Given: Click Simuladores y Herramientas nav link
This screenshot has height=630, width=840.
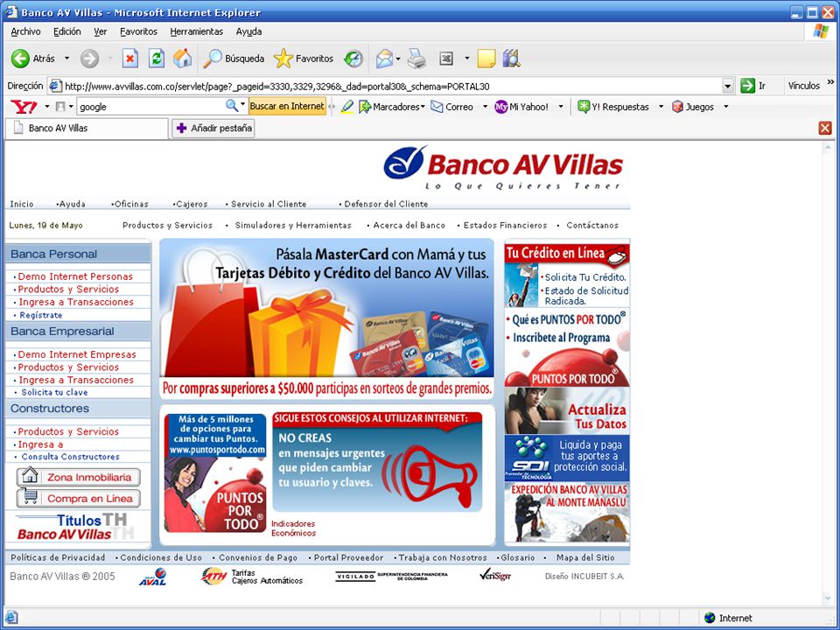Looking at the screenshot, I should click(x=293, y=225).
